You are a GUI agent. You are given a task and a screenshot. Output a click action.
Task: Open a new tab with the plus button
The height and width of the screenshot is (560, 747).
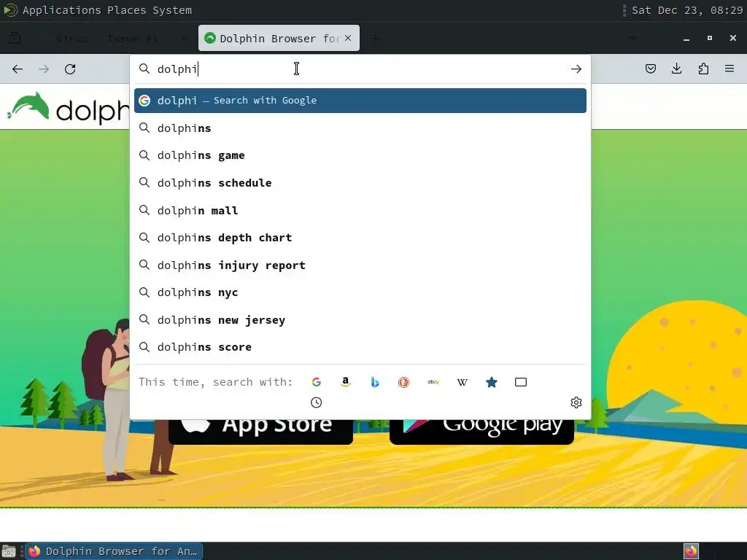(x=375, y=38)
